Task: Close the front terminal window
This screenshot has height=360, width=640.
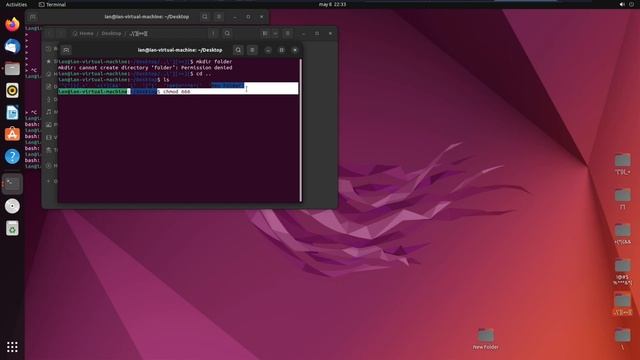Action: pos(295,50)
